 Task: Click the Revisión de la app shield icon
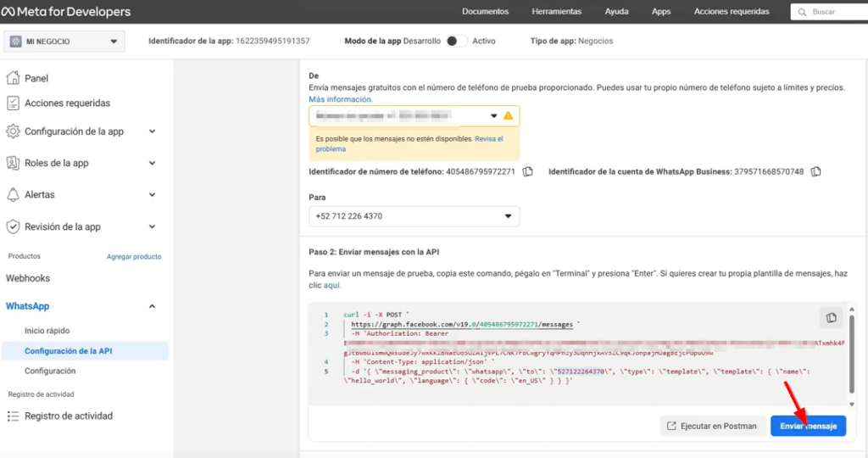pyautogui.click(x=13, y=226)
